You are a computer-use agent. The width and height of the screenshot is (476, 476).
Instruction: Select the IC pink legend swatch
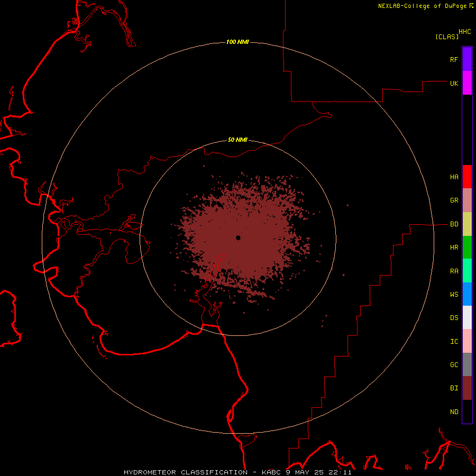(467, 341)
